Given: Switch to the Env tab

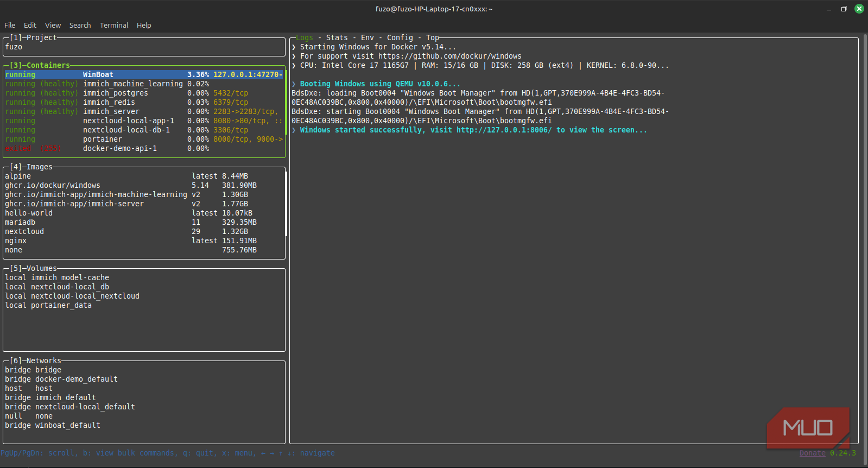Looking at the screenshot, I should [368, 38].
